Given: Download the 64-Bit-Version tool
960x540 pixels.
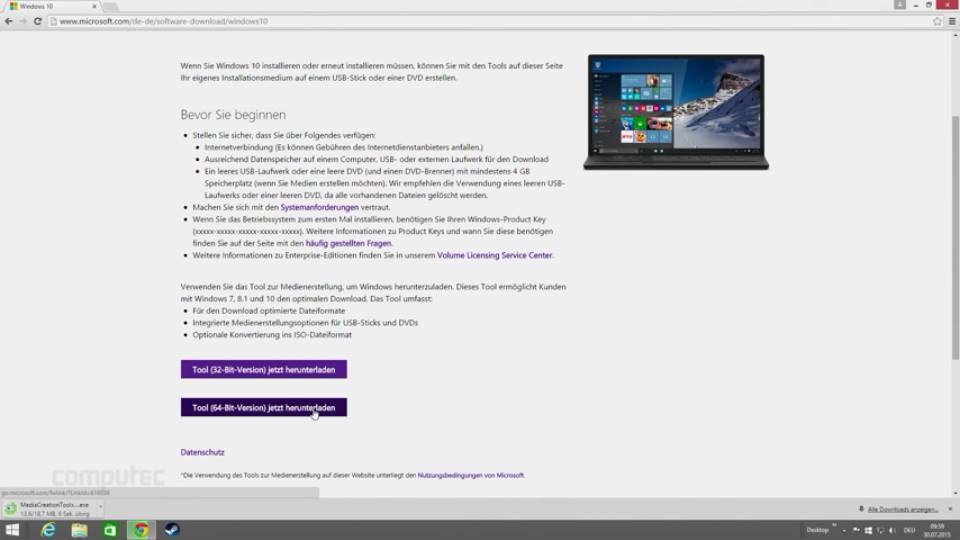Looking at the screenshot, I should (x=264, y=408).
